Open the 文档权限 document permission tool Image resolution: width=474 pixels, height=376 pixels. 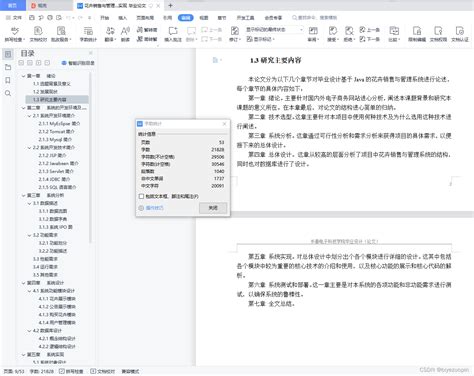pos(438,34)
